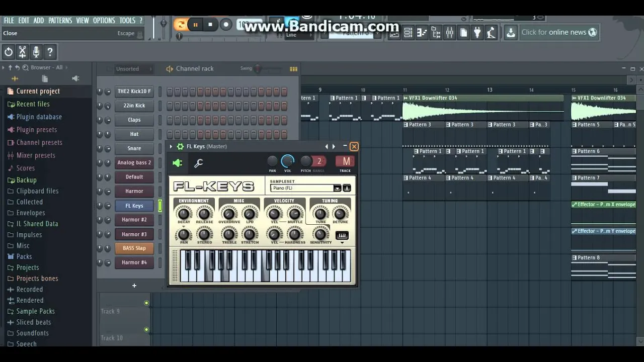644x362 pixels.
Task: Click the microphone recording icon
Action: click(x=36, y=52)
